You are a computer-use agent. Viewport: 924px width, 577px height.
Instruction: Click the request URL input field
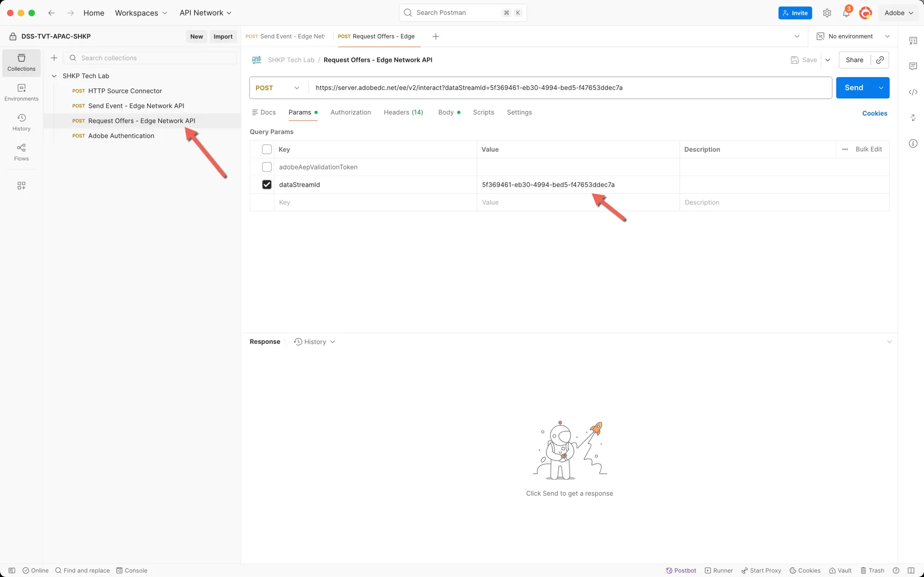(570, 88)
